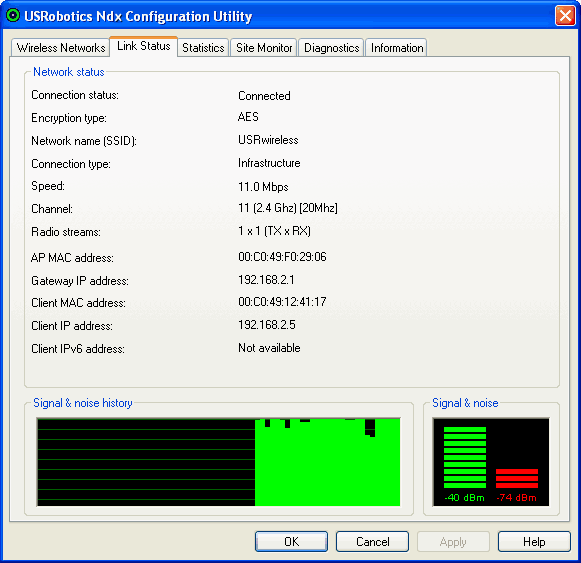Click the USRobotics app icon in title bar
The width and height of the screenshot is (581, 563).
pyautogui.click(x=13, y=16)
